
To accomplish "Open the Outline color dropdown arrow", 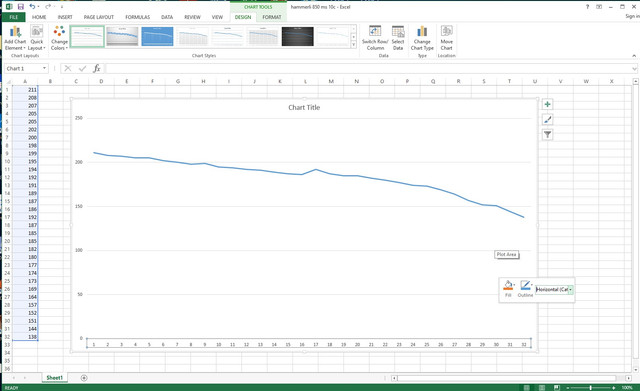I will pyautogui.click(x=531, y=284).
